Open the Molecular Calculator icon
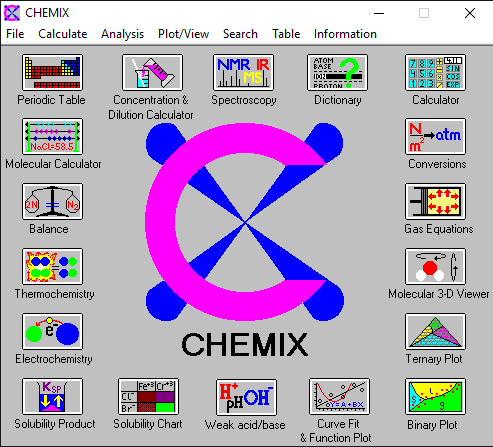This screenshot has height=447, width=493. tap(52, 136)
